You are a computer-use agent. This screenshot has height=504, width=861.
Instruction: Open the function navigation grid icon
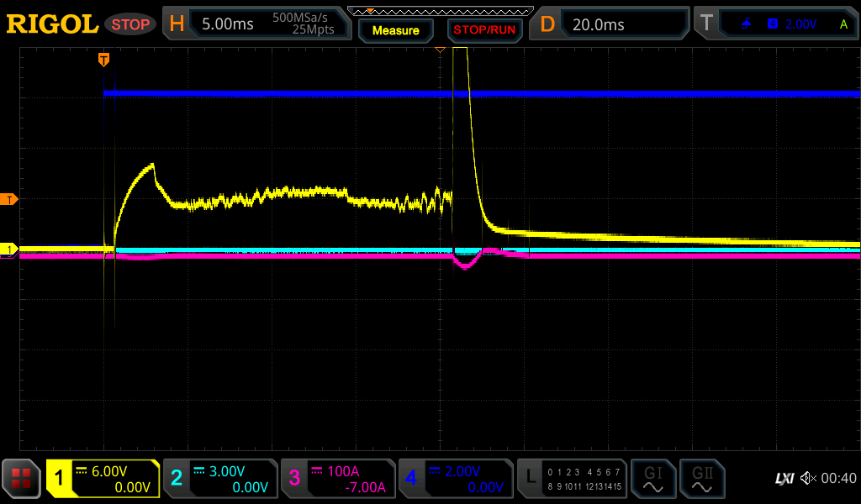coord(21,479)
